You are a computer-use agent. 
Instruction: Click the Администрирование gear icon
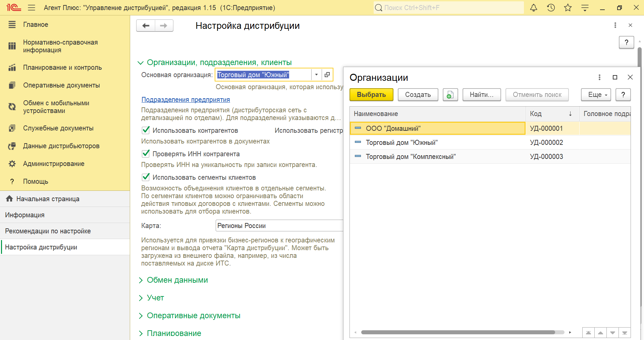tap(12, 164)
